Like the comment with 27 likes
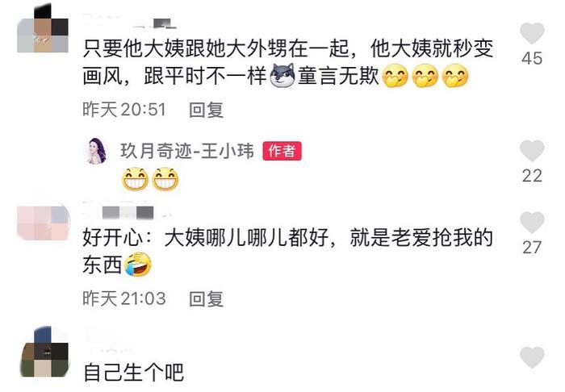The width and height of the screenshot is (565, 392). point(532,222)
